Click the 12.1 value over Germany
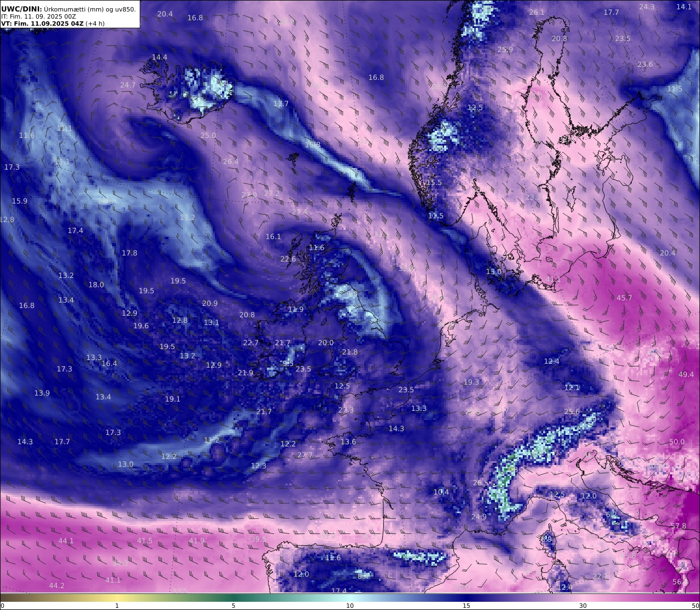 coord(572,387)
